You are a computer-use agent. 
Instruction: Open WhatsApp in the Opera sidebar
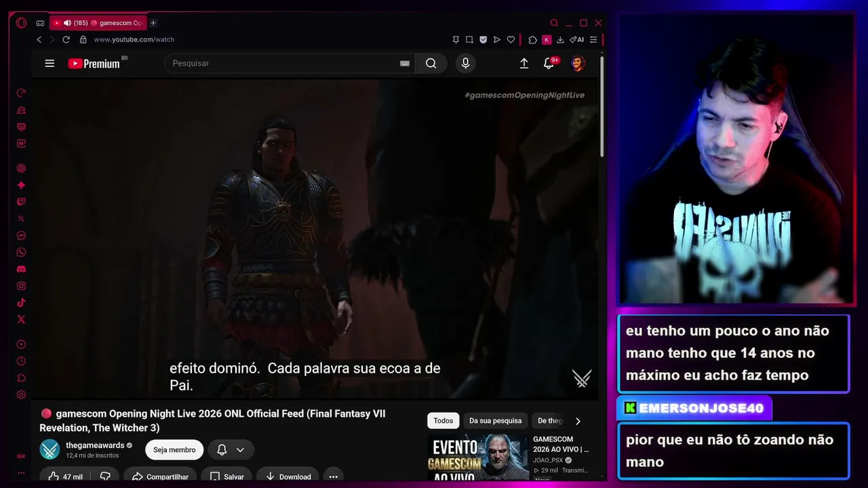point(21,253)
